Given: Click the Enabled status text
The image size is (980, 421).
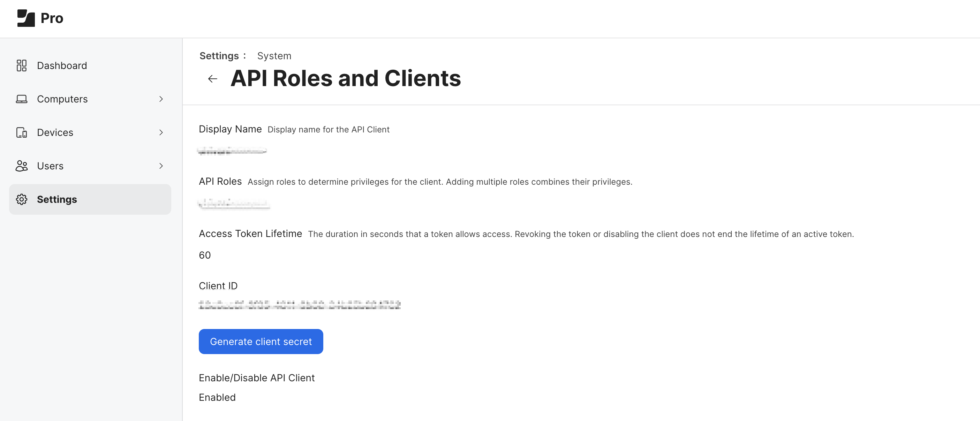Looking at the screenshot, I should click(x=217, y=397).
